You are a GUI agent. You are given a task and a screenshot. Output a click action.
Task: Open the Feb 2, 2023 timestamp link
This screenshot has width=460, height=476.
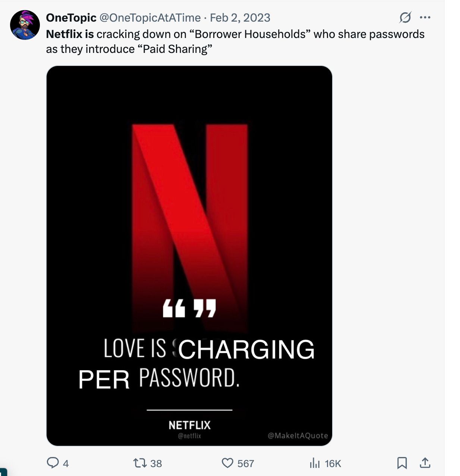(240, 18)
